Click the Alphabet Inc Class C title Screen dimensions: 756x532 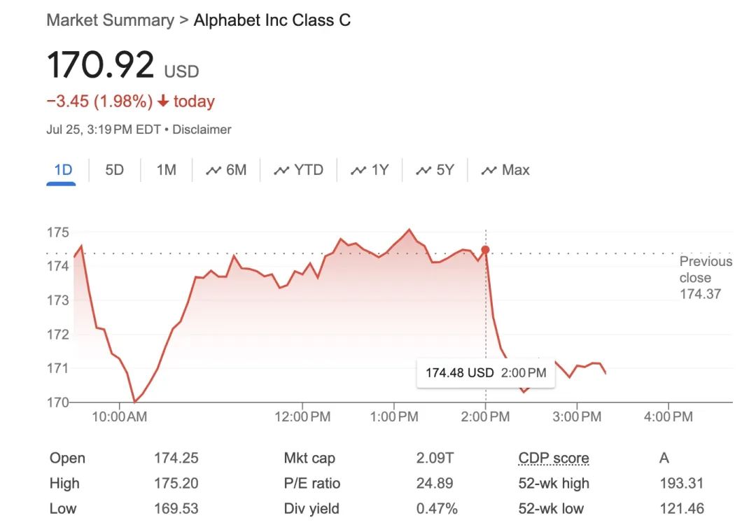pyautogui.click(x=272, y=20)
